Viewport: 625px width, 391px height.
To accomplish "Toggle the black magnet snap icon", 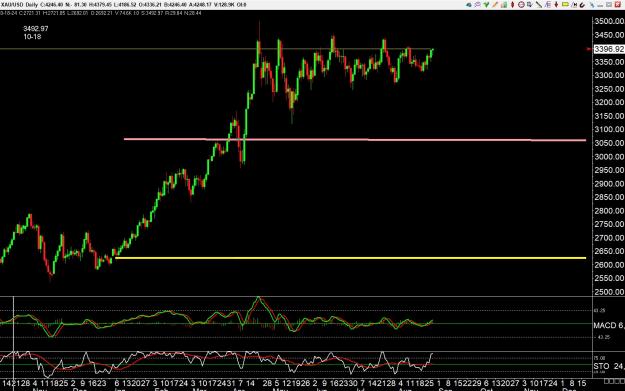I will [582, 5].
